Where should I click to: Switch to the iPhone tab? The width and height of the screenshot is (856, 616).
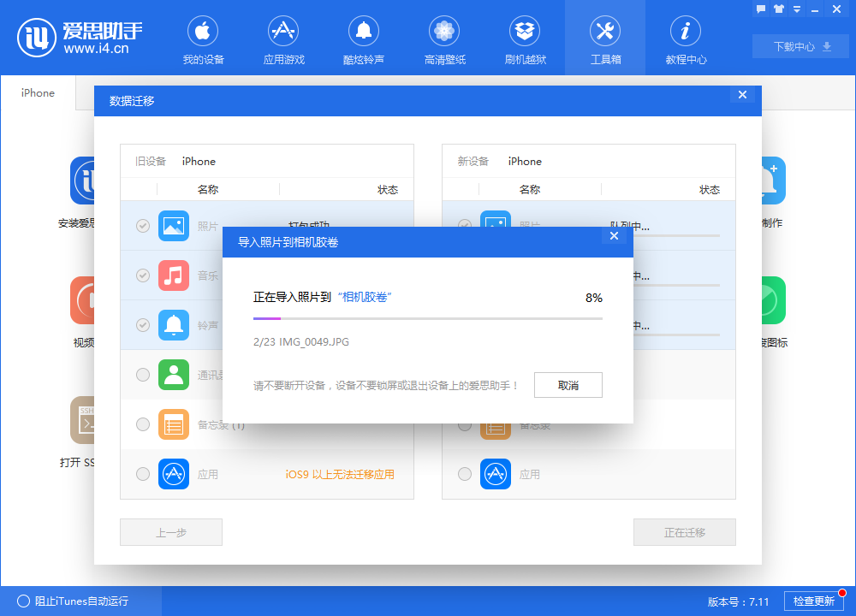click(38, 92)
